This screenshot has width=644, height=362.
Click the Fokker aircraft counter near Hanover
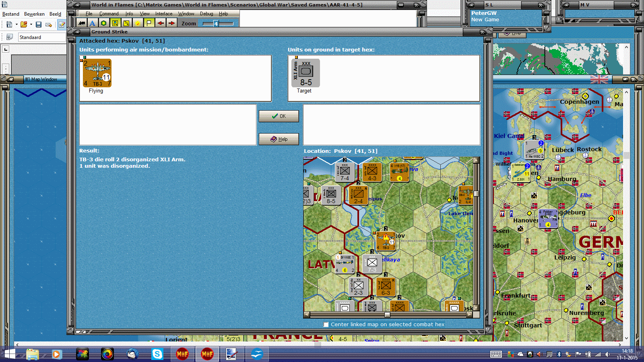548,218
